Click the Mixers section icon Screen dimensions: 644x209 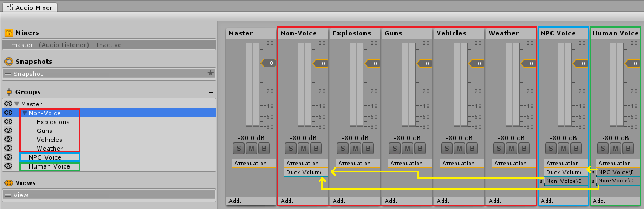click(8, 33)
